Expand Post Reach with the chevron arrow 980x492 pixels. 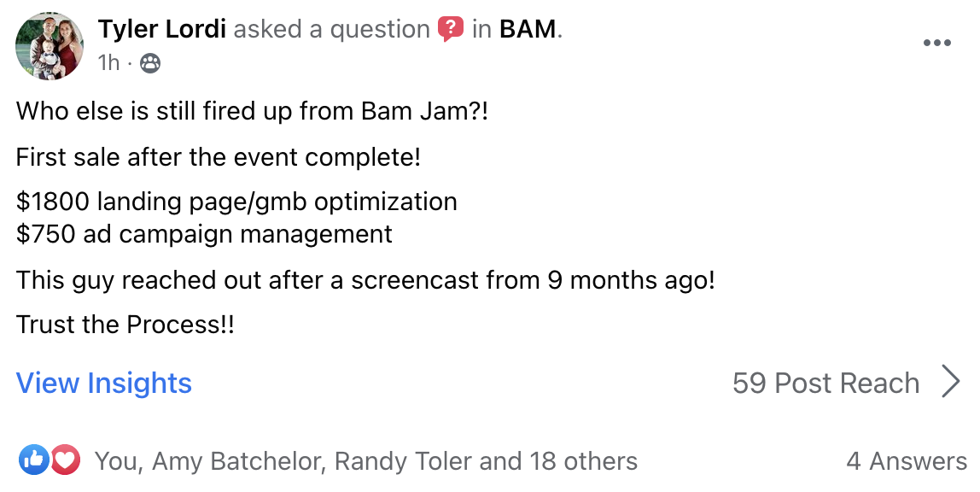click(951, 382)
